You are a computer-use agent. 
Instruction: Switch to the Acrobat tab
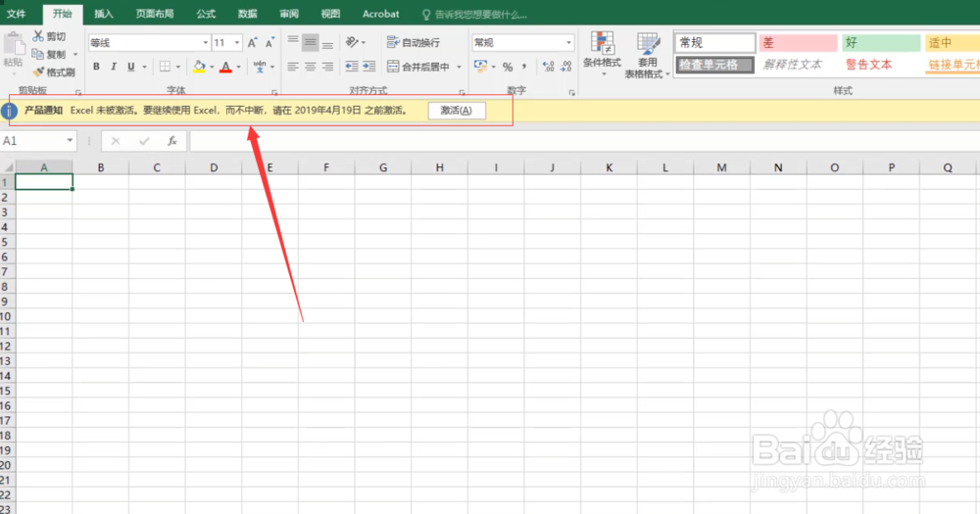(x=380, y=14)
